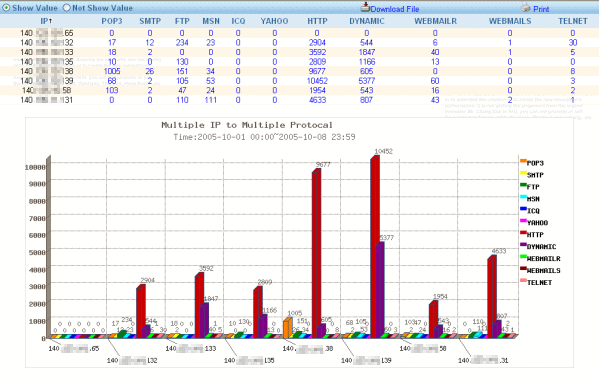This screenshot has width=599, height=377.
Task: Sort by WEBMAILR column header
Action: tap(435, 21)
